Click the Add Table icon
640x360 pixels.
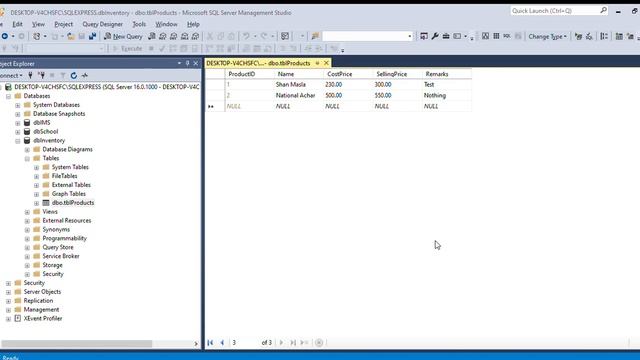tap(619, 36)
